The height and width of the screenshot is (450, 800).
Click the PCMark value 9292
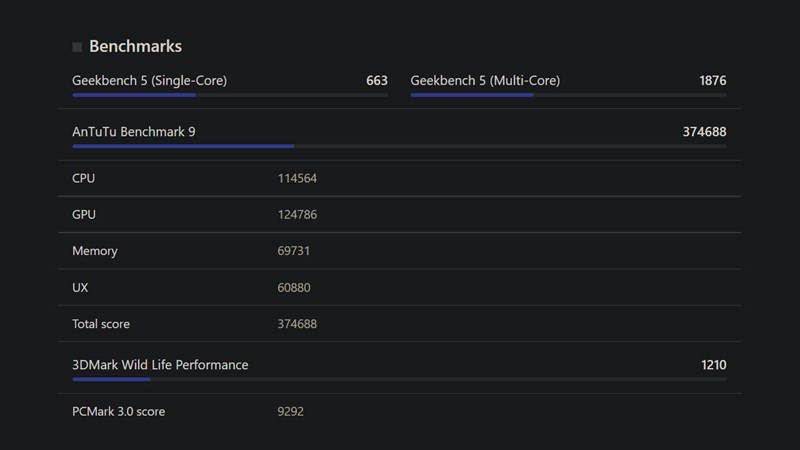tap(290, 411)
